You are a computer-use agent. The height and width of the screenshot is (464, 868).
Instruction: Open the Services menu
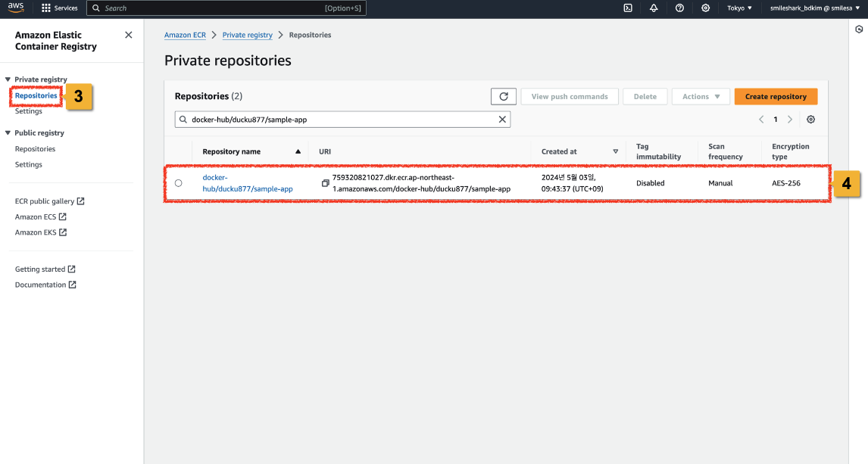(60, 8)
